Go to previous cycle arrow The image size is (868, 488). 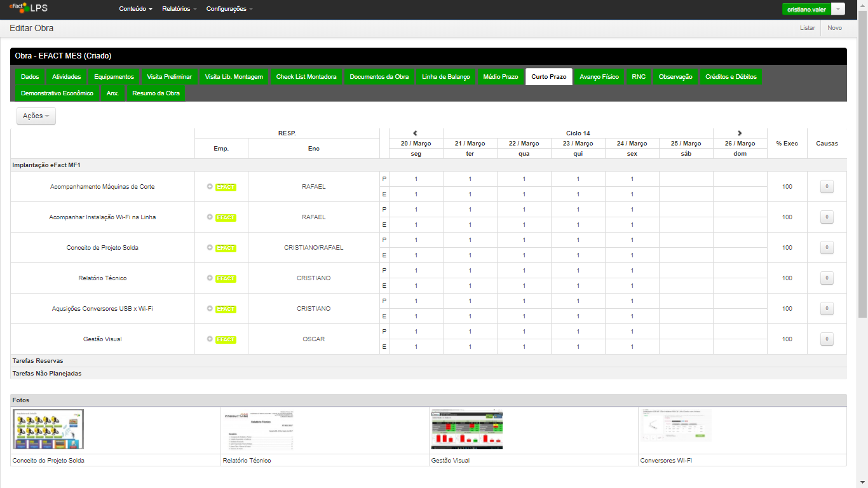[x=415, y=133]
